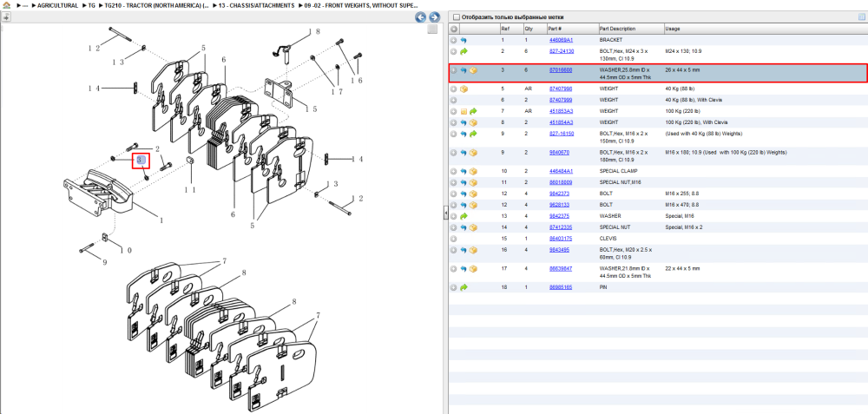868x414 pixels.
Task: Click the package icon for bolt 9840670
Action: click(x=473, y=152)
